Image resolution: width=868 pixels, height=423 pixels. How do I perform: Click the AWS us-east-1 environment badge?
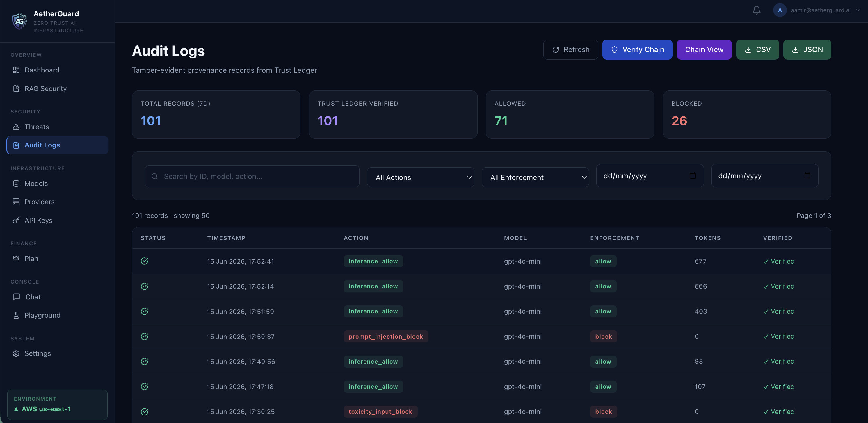point(57,404)
